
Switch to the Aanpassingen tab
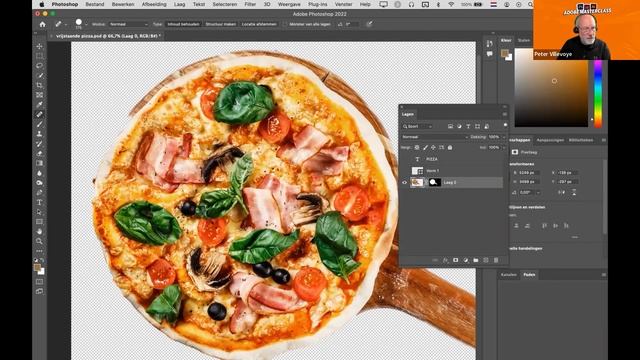click(x=550, y=140)
